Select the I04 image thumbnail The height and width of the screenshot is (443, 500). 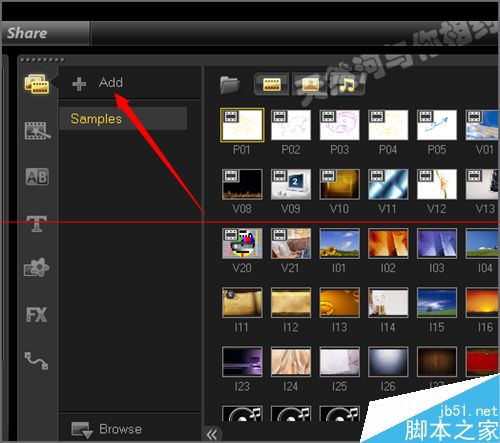tap(482, 244)
